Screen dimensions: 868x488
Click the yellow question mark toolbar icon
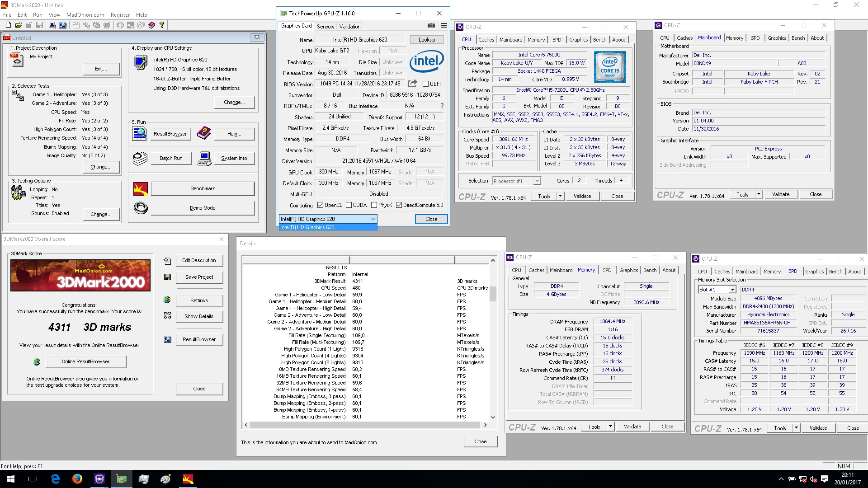[161, 25]
